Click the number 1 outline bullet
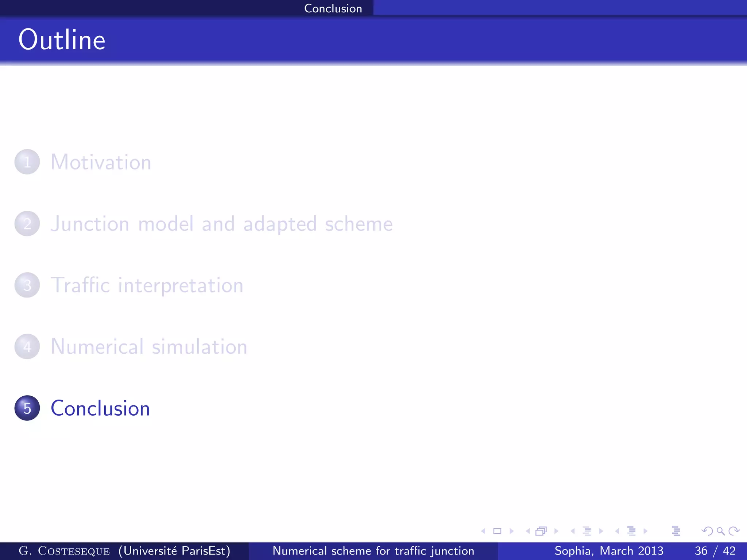Screen dimensions: 747x560 pyautogui.click(x=27, y=162)
